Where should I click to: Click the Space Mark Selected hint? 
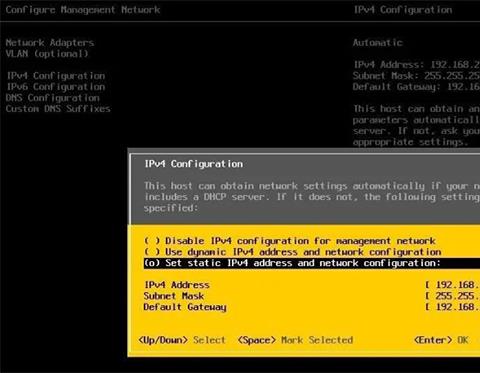[x=295, y=340]
